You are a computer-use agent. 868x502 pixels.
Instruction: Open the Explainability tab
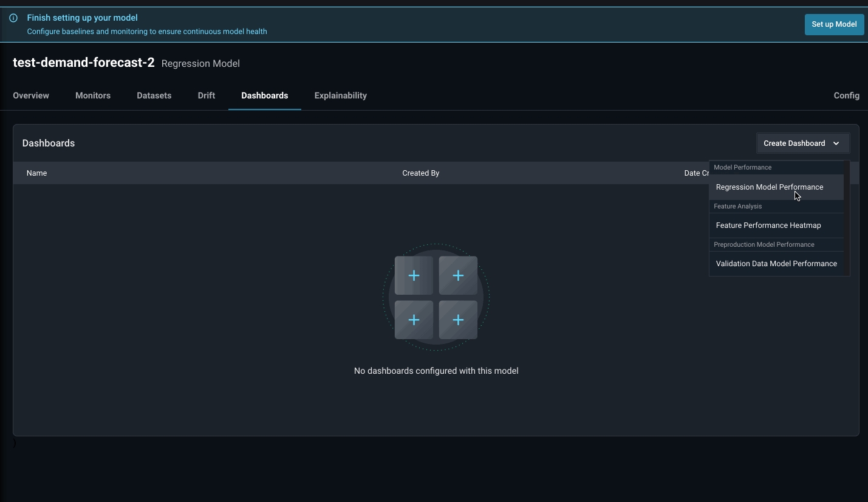[340, 95]
